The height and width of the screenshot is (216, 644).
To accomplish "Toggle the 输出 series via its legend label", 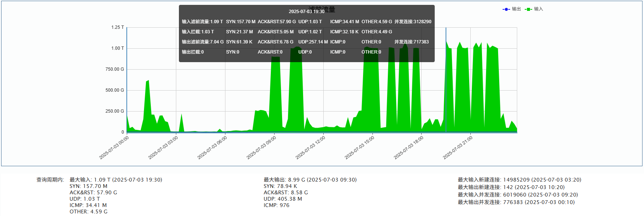I will [516, 9].
